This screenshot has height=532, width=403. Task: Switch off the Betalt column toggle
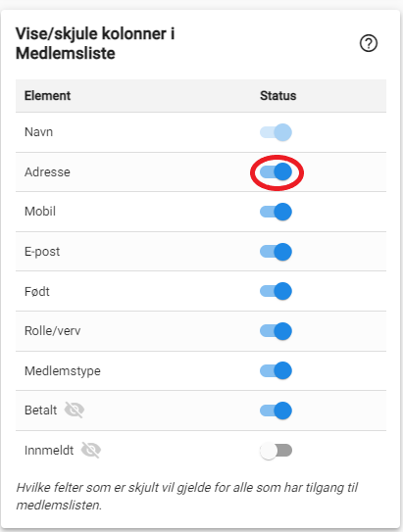point(276,411)
